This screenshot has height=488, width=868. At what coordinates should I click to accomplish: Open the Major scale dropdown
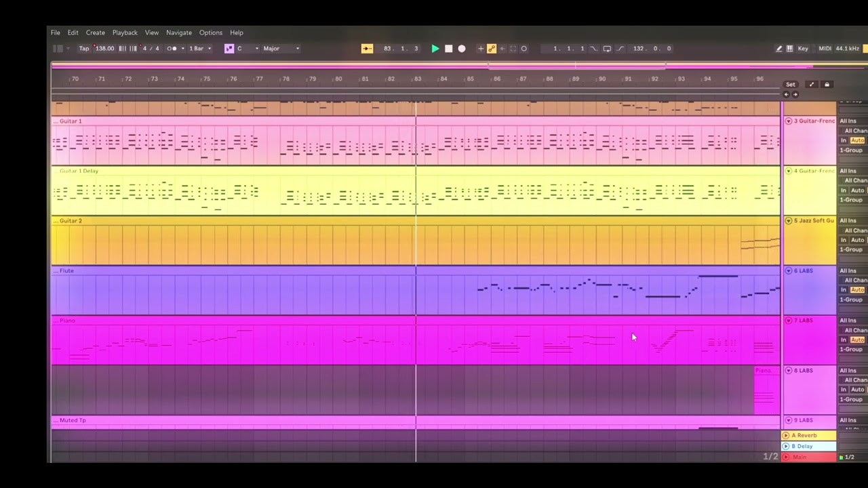281,49
